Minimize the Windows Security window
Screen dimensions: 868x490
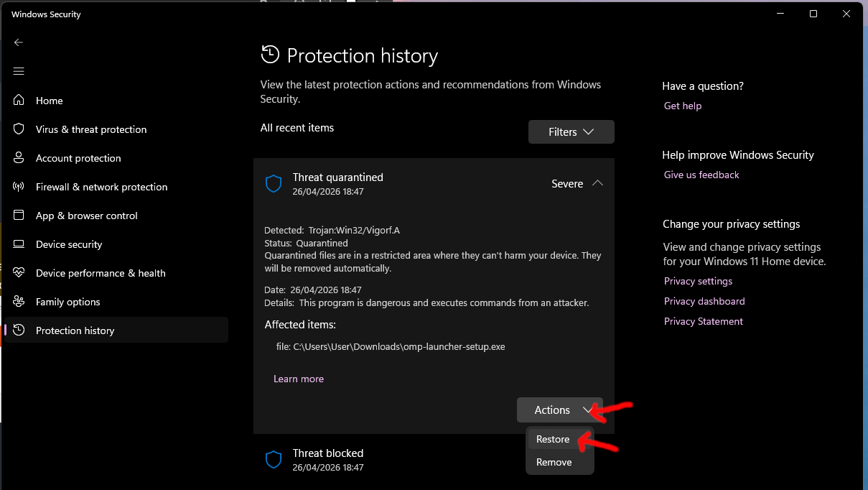click(x=780, y=14)
